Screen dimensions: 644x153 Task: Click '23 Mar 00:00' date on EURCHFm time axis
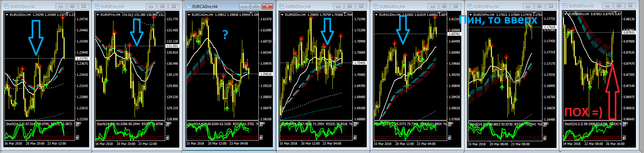521,144
